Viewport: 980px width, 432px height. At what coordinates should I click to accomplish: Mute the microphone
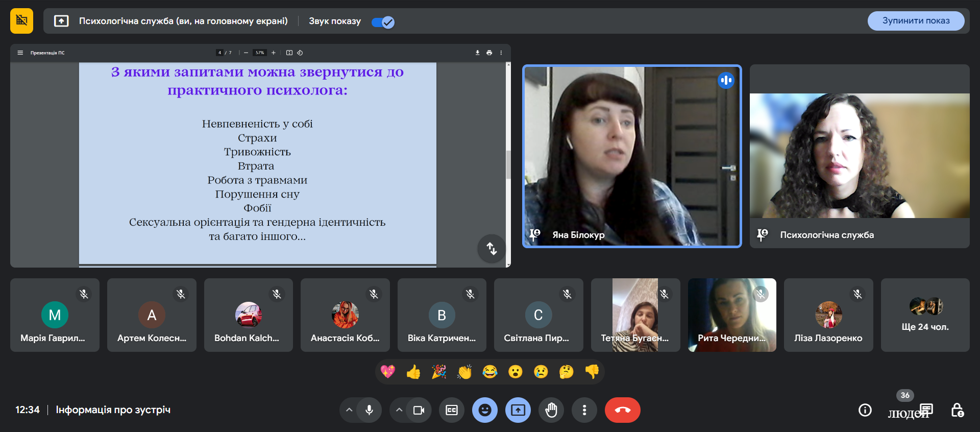[x=369, y=410]
